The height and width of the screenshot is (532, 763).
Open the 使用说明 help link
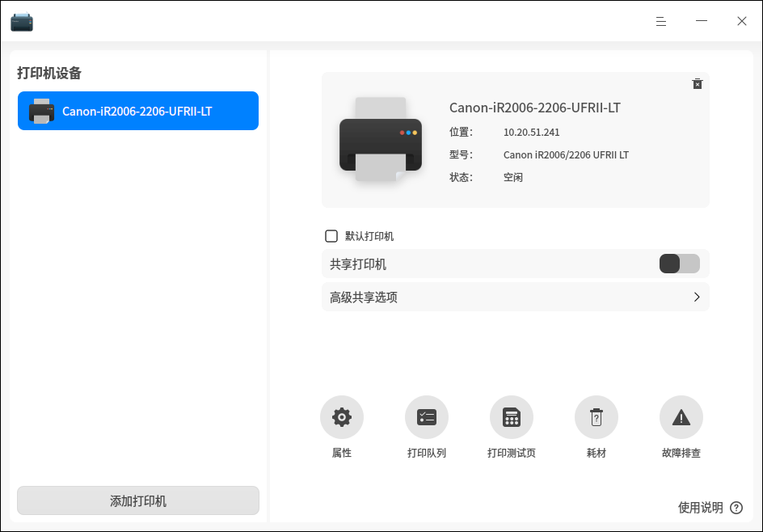coord(701,508)
